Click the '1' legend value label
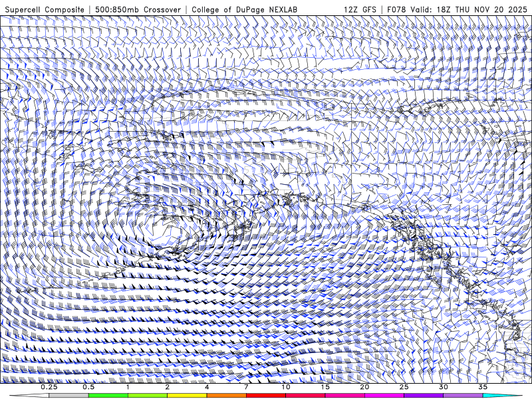The image size is (532, 399). tap(128, 387)
